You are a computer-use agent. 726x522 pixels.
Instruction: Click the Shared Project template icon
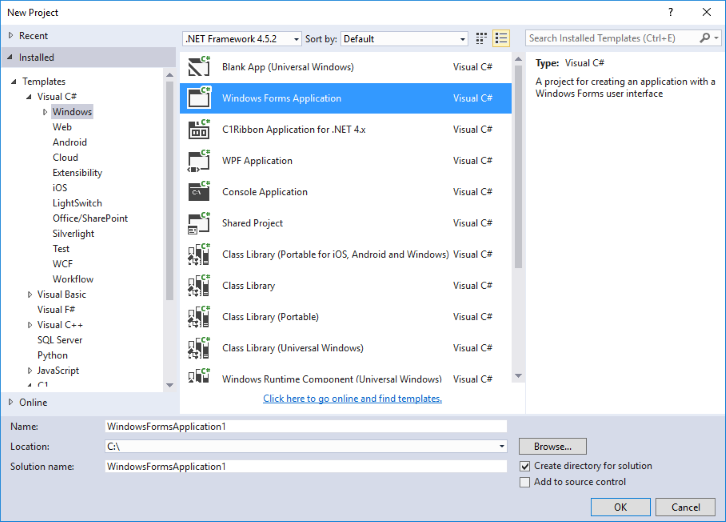coord(199,223)
